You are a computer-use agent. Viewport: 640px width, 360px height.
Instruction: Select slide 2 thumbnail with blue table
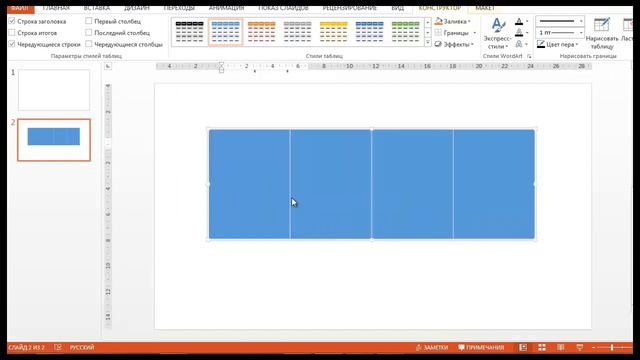(x=54, y=140)
